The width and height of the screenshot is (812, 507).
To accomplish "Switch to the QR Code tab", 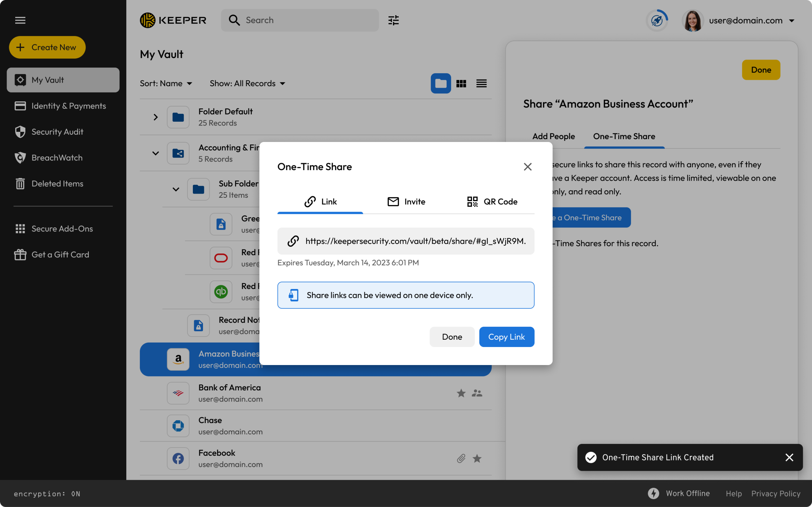I will (492, 202).
